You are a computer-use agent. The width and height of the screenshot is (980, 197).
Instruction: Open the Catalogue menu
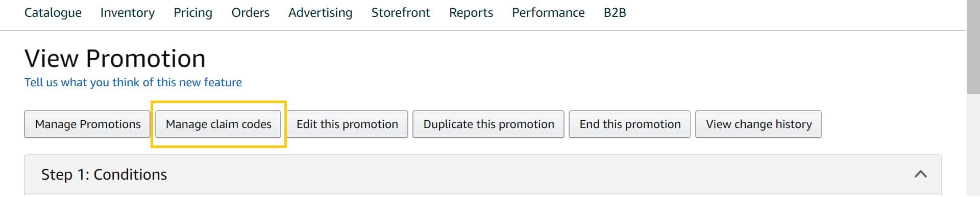[53, 13]
